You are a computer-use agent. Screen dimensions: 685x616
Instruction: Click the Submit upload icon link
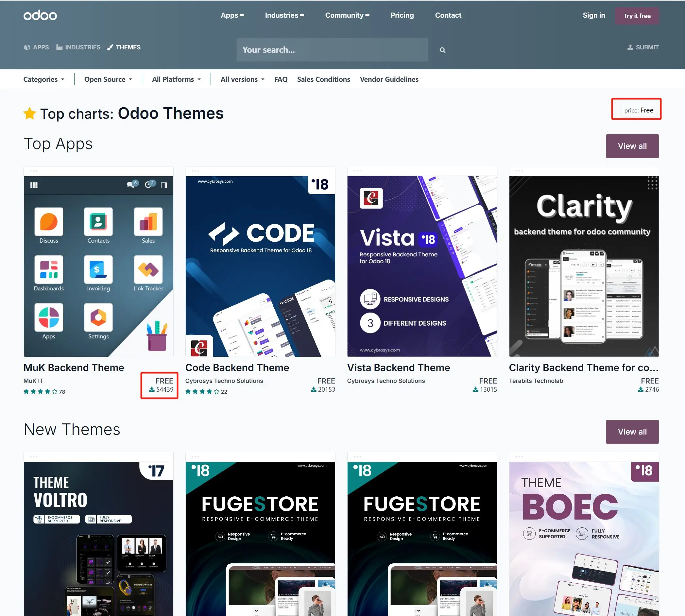(x=643, y=47)
